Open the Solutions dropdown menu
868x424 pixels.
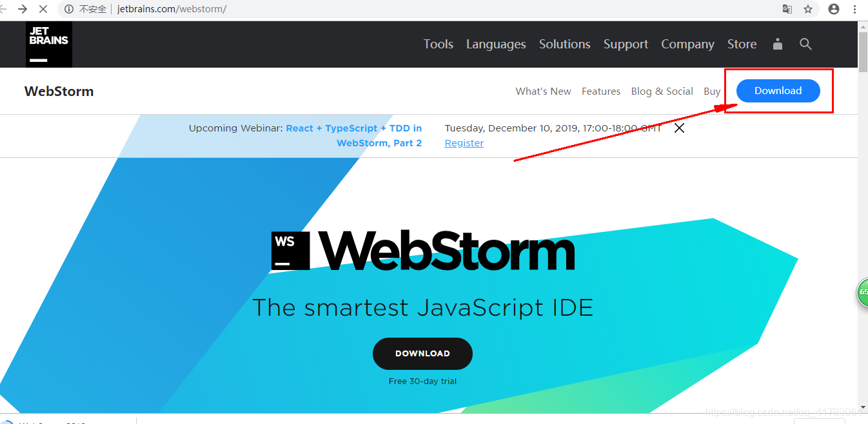[x=565, y=44]
